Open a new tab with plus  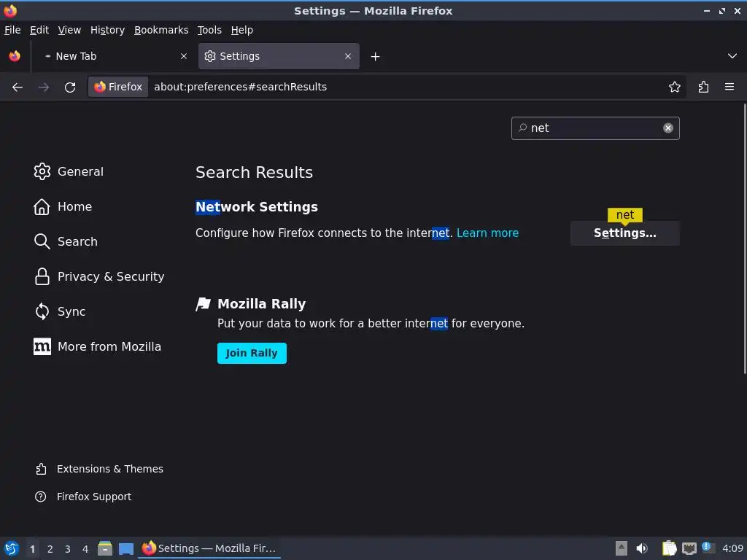(x=375, y=57)
